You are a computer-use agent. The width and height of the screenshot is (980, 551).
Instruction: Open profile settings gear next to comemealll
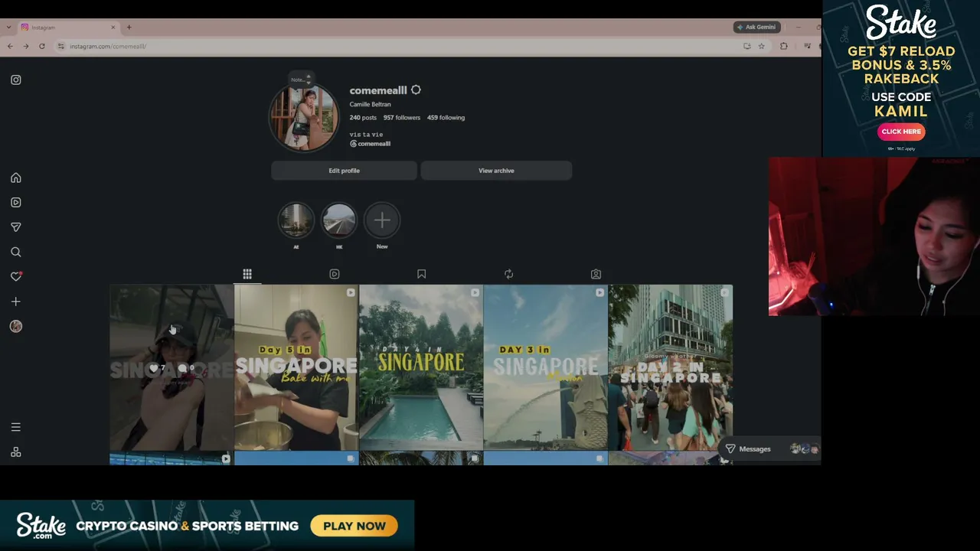pyautogui.click(x=416, y=90)
